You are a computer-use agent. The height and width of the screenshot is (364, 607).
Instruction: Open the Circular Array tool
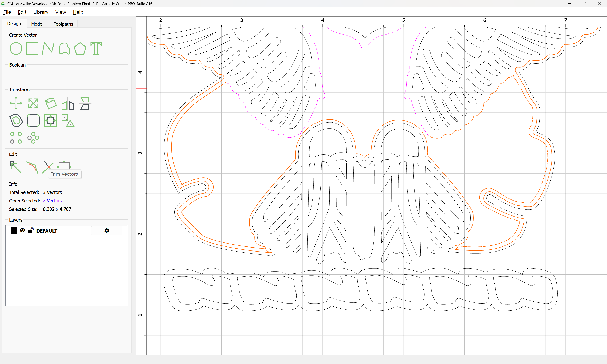(x=33, y=138)
